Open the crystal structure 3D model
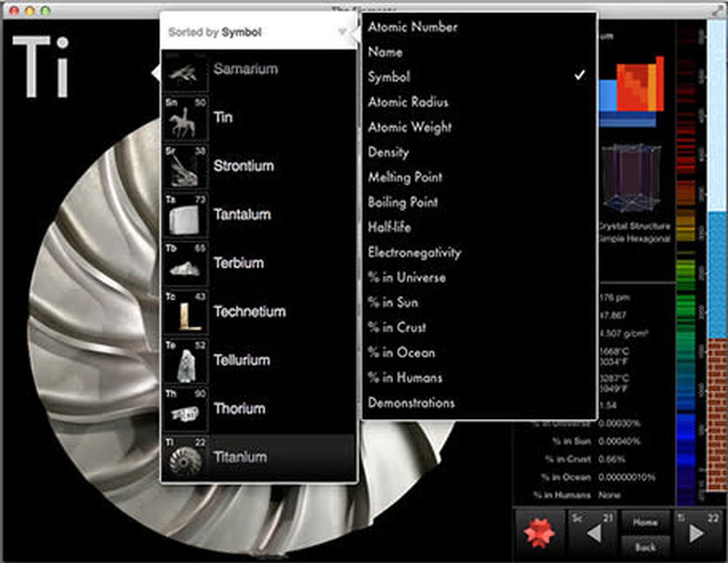The height and width of the screenshot is (563, 728). (x=633, y=179)
